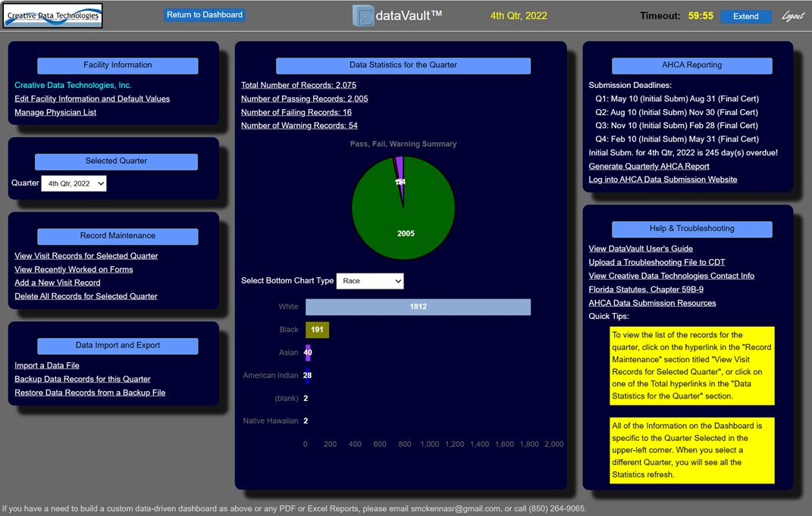Click the second yellow quick tip about Dashboard
Image resolution: width=812 pixels, height=516 pixels.
(x=692, y=450)
